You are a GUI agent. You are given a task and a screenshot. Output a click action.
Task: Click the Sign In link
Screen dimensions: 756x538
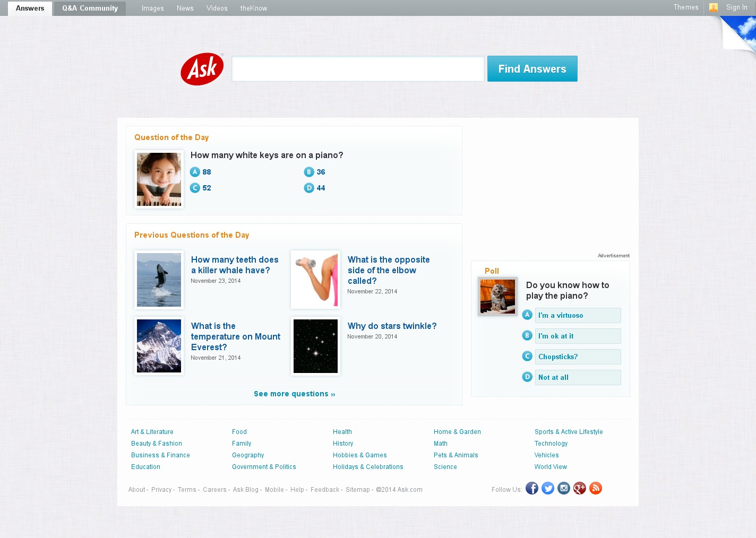[737, 7]
